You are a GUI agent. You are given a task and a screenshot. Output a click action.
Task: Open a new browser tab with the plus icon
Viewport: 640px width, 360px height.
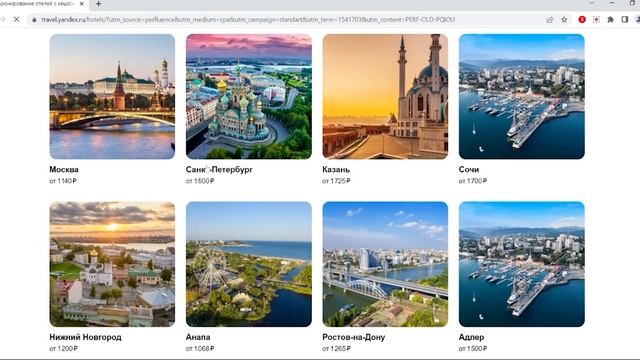(x=98, y=4)
